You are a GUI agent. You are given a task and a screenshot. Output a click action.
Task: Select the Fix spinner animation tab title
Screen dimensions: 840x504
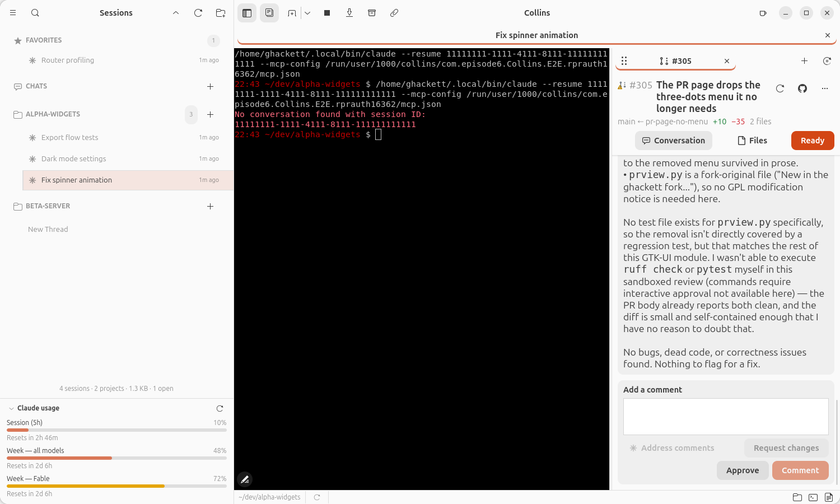click(536, 35)
